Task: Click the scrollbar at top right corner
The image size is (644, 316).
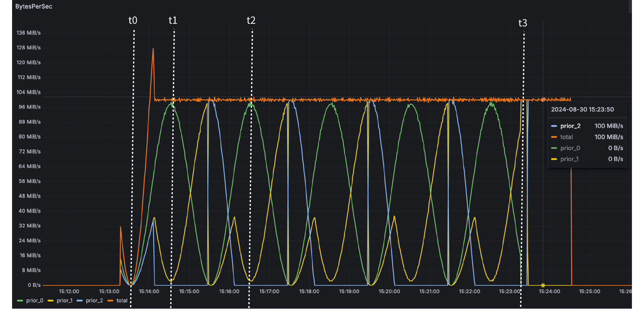Action: click(x=630, y=6)
